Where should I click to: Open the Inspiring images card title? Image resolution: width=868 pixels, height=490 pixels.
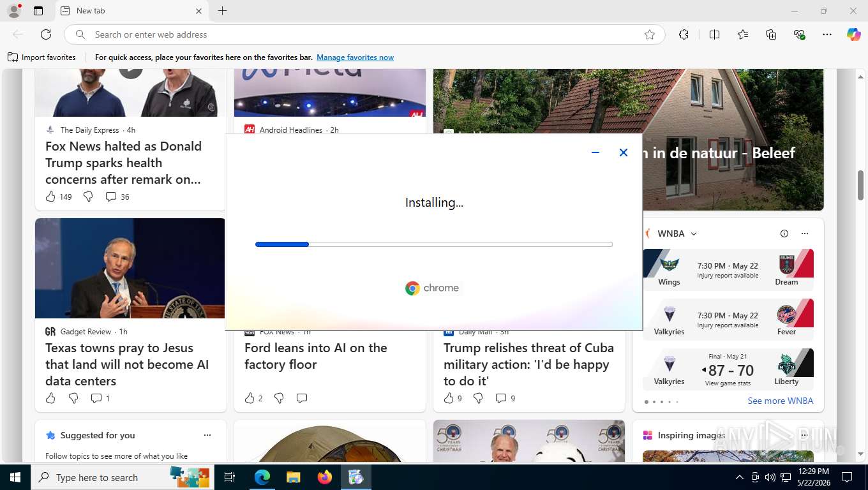click(x=691, y=435)
